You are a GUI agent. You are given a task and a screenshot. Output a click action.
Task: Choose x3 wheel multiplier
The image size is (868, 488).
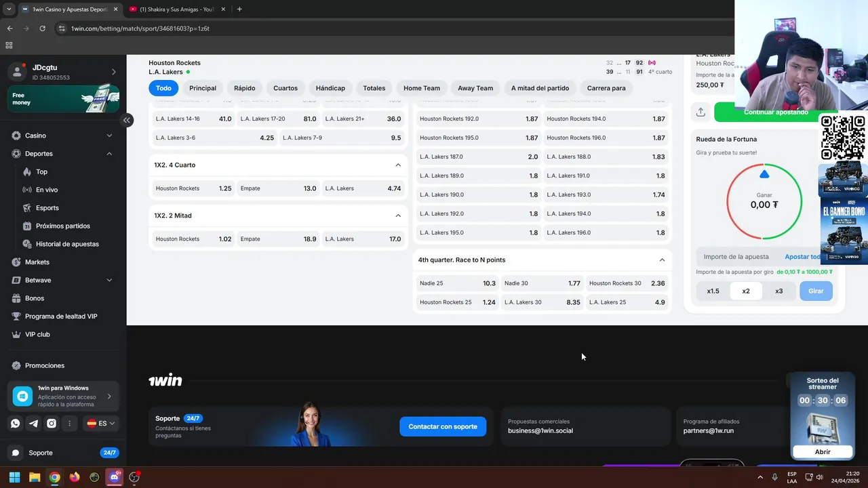click(x=779, y=291)
